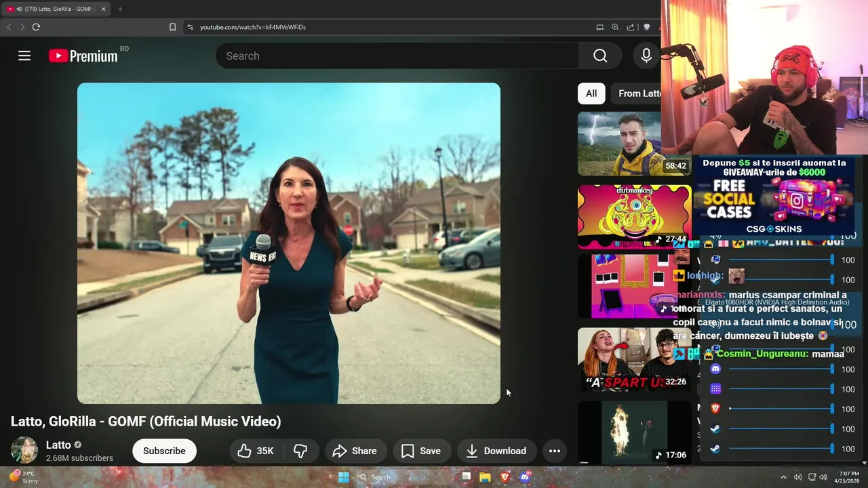Click the address bar URL youtube.com/watch
Screen dimensions: 868x488
pyautogui.click(x=253, y=27)
